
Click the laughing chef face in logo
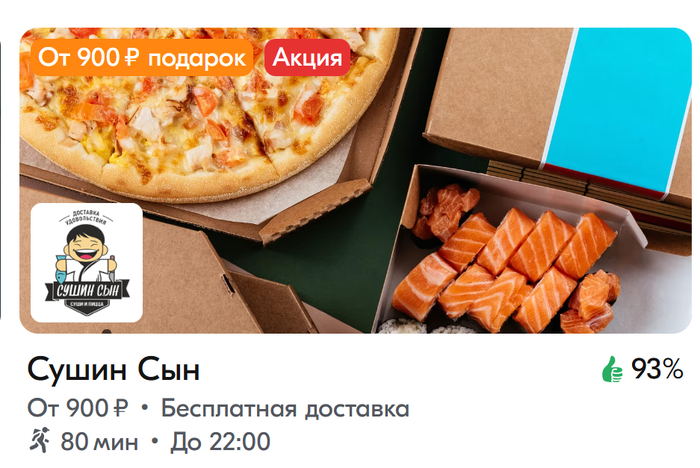(x=86, y=244)
